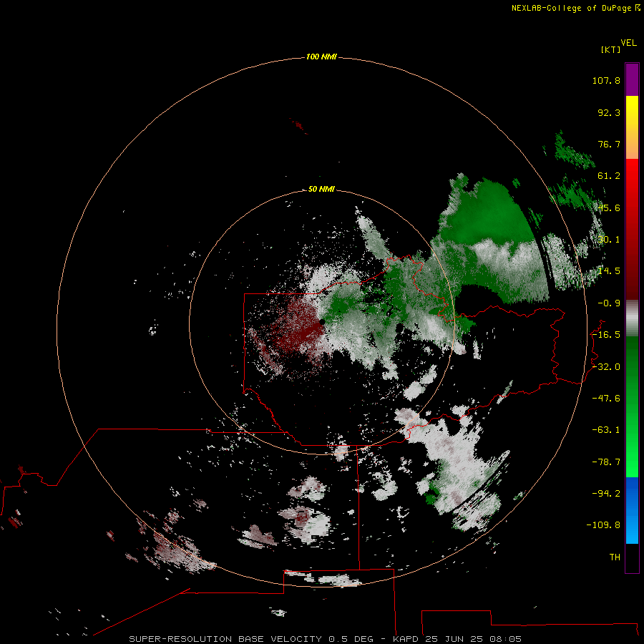Image resolution: width=644 pixels, height=644 pixels.
Task: Click the -63.1 legend value
Action: coord(606,430)
